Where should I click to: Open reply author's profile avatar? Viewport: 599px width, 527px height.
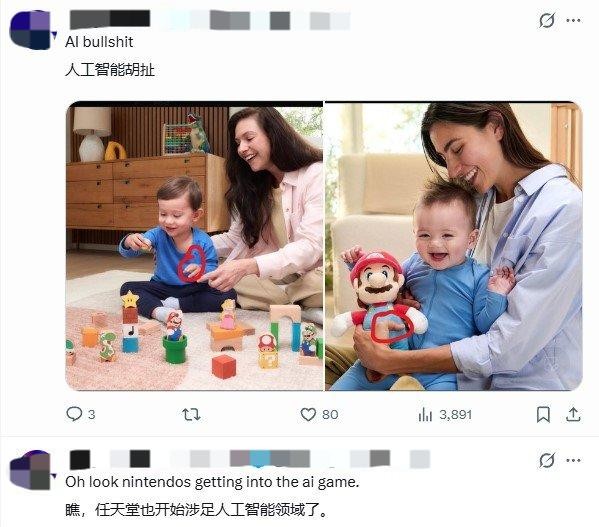(x=31, y=470)
